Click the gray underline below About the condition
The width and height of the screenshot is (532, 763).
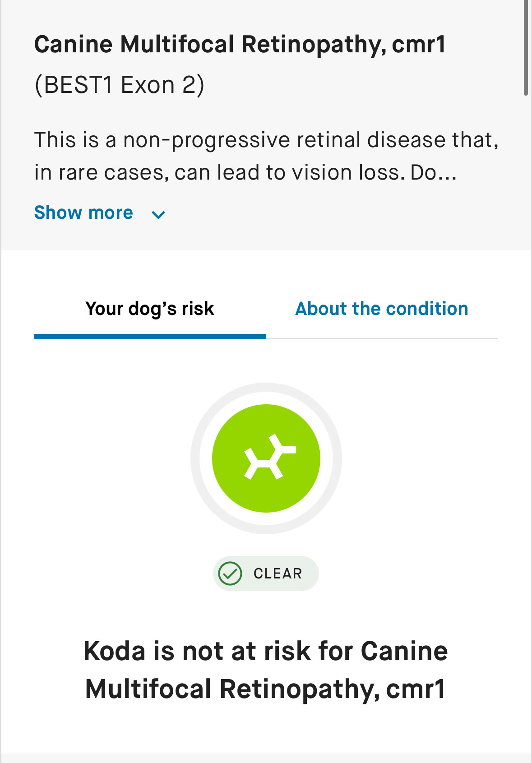(382, 338)
